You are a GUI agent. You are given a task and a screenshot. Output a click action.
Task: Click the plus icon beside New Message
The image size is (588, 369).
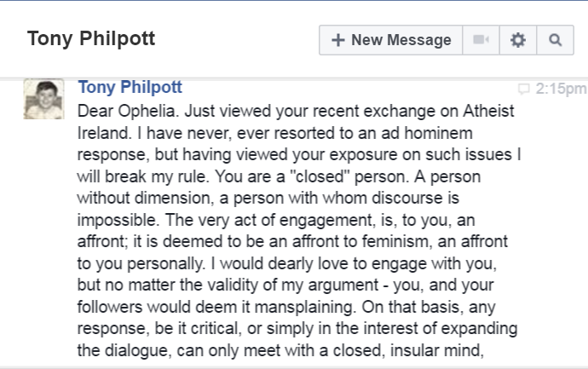pyautogui.click(x=337, y=40)
